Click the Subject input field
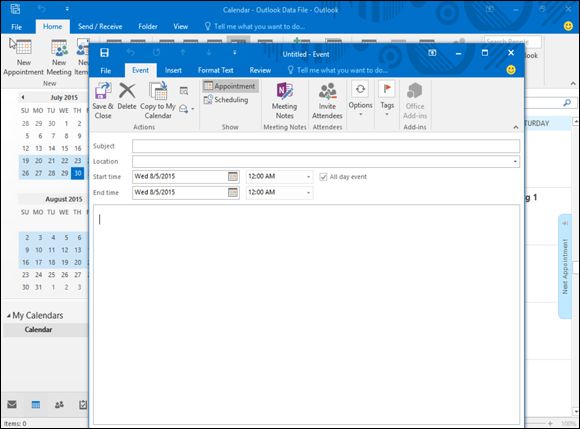Image resolution: width=580 pixels, height=429 pixels. 326,146
